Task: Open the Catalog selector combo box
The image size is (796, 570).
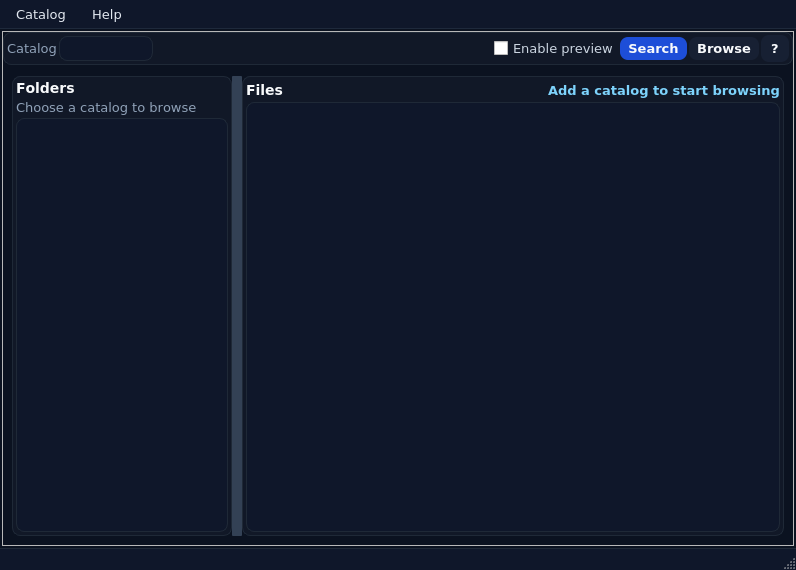Action: pos(106,49)
